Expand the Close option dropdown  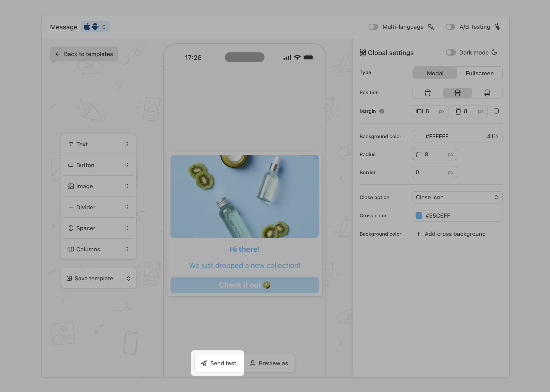coord(457,197)
